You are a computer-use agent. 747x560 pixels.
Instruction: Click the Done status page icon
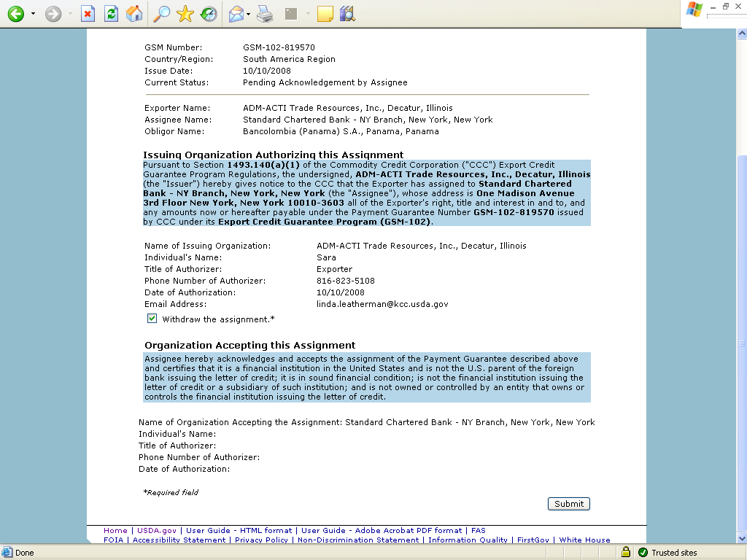[7, 553]
